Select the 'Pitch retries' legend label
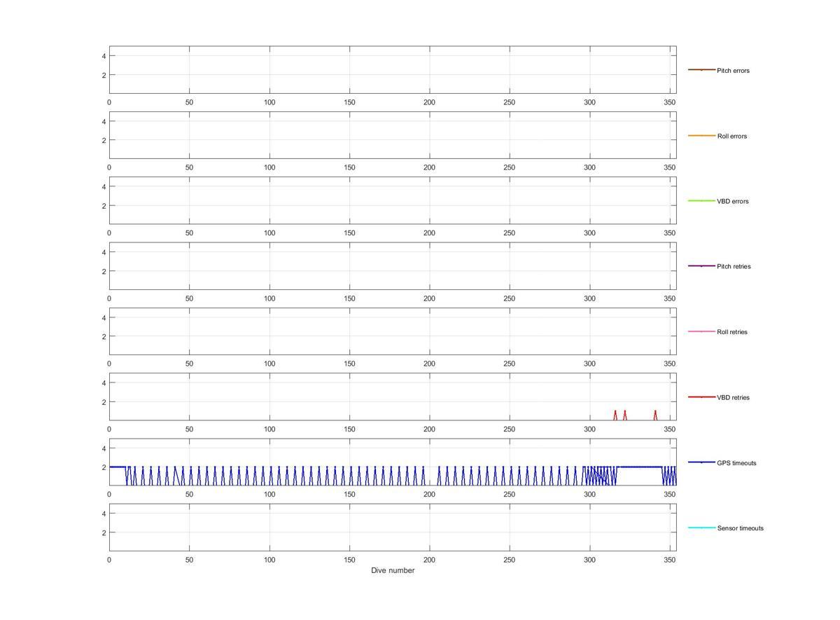Viewport: 840px width, 620px height. pos(734,266)
